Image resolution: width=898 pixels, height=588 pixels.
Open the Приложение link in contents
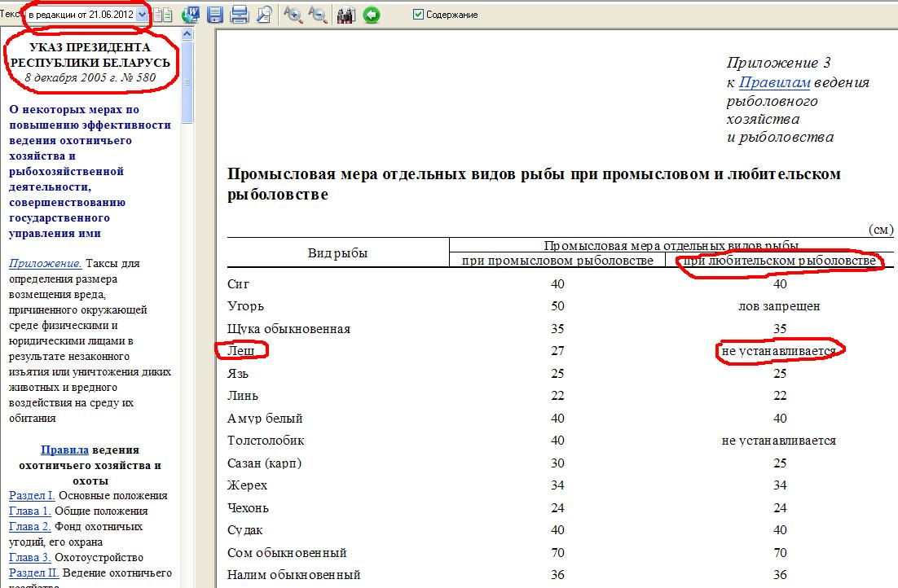click(x=45, y=264)
